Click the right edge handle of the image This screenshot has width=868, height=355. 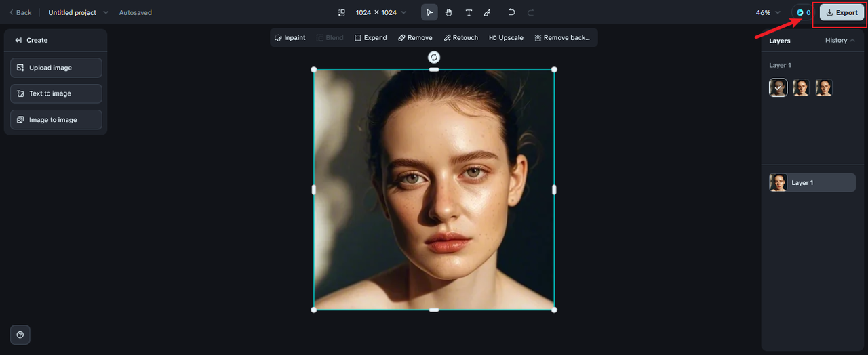click(554, 190)
